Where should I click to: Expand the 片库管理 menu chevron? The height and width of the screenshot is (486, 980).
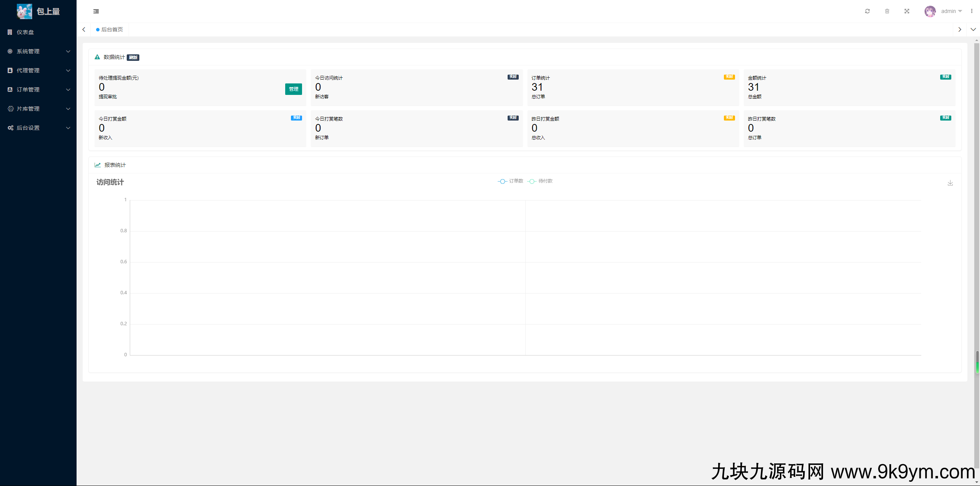pyautogui.click(x=68, y=109)
